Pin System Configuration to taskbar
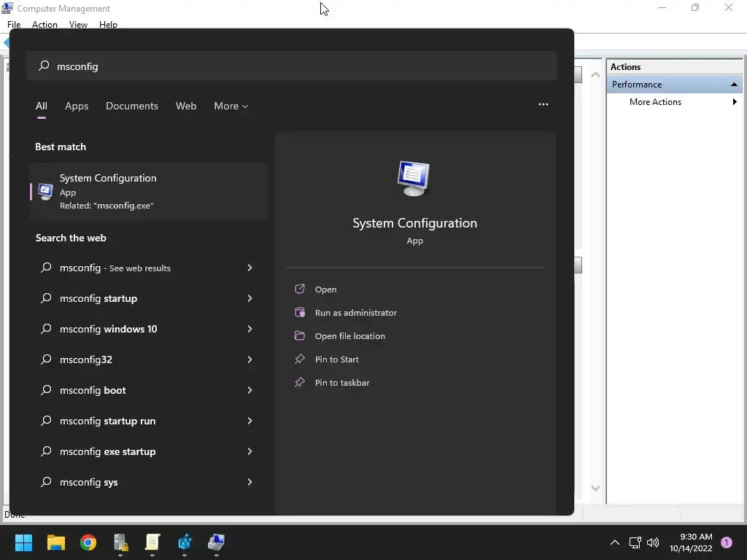The width and height of the screenshot is (747, 560). coord(342,383)
